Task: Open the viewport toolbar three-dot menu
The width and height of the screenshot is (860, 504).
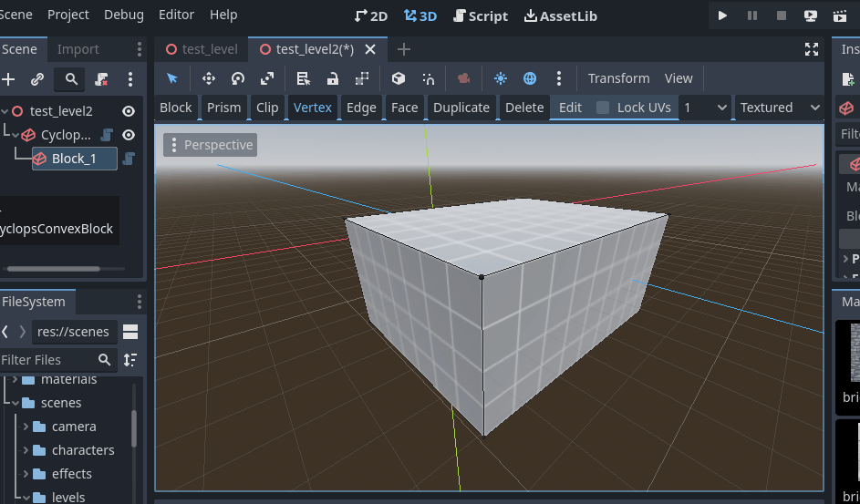Action: tap(559, 78)
